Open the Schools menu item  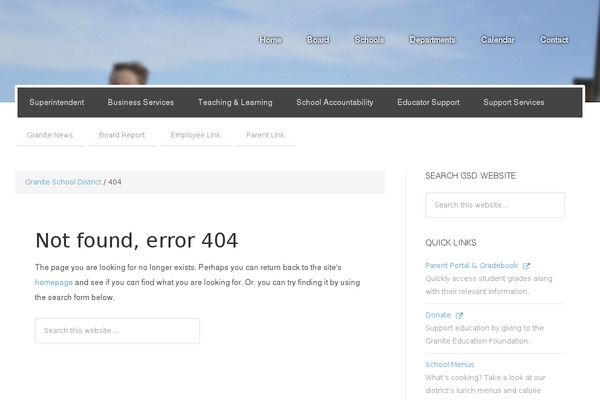click(369, 40)
